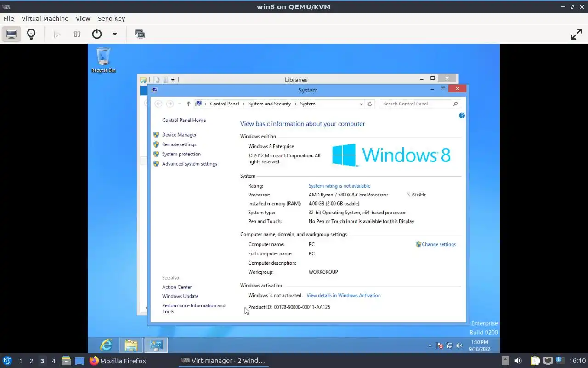Click the Run virtual machine play button

pos(57,34)
